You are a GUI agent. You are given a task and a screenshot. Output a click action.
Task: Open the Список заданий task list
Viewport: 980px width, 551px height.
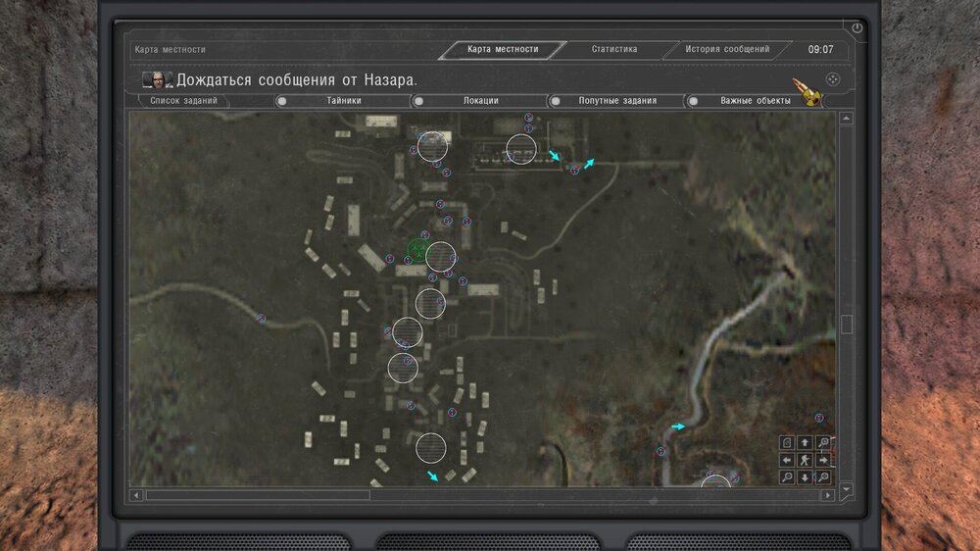(184, 101)
